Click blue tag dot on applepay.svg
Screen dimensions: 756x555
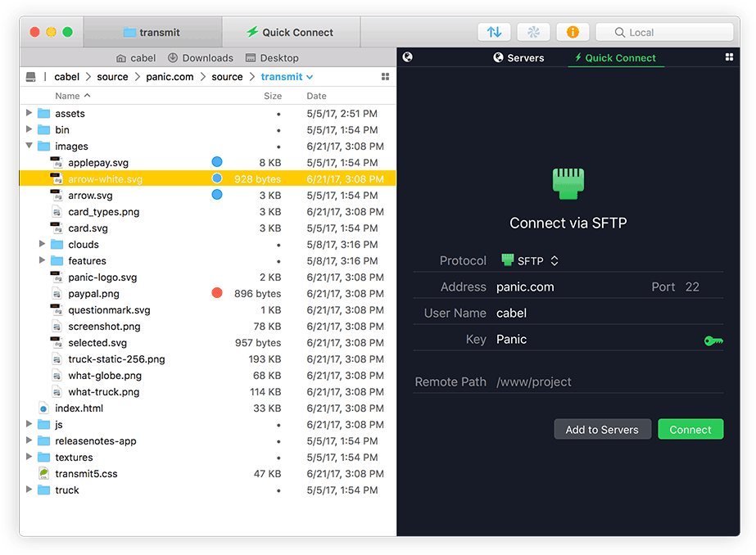point(217,162)
